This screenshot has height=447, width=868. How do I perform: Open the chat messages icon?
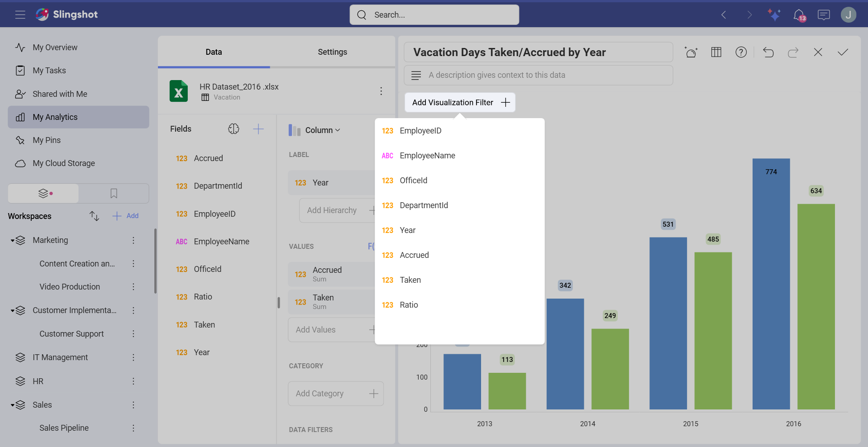point(824,15)
